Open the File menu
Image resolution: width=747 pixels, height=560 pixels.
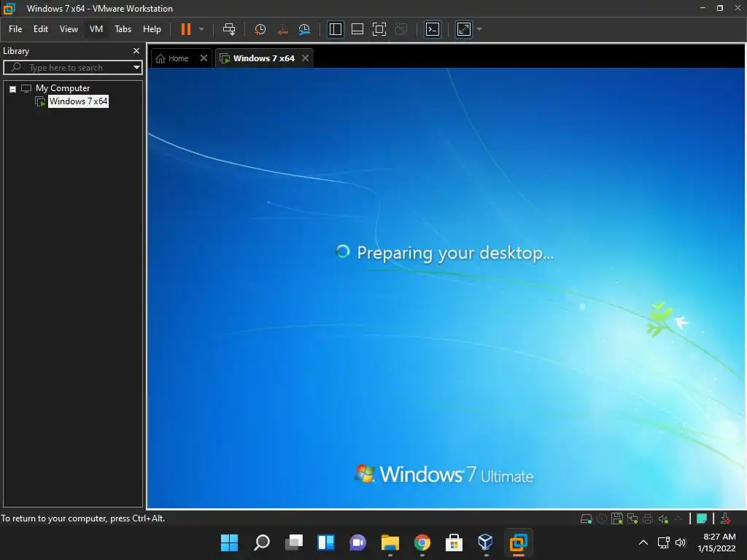[x=15, y=29]
